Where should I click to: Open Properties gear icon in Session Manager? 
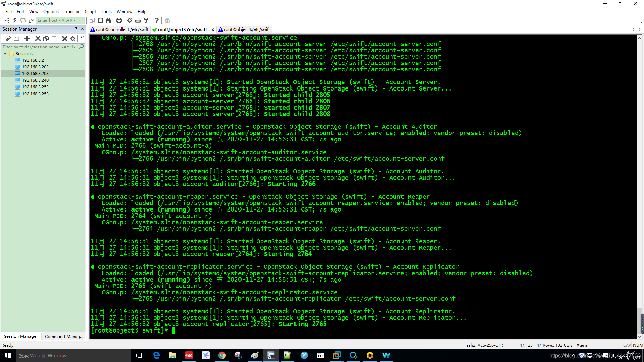coord(73,39)
